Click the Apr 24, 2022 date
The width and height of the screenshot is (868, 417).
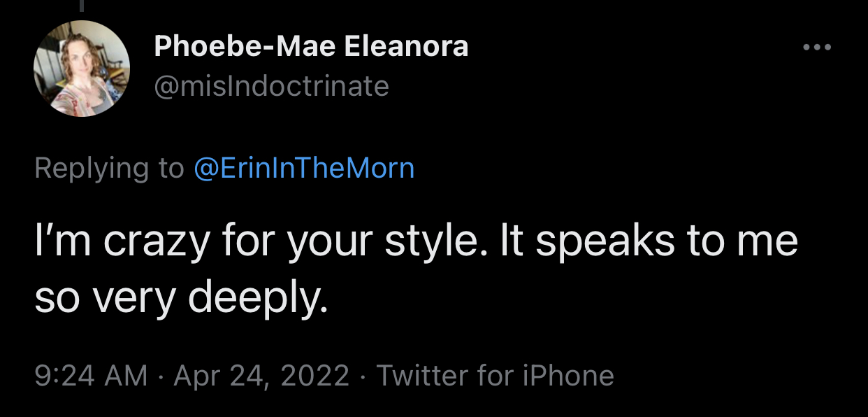pos(261,376)
